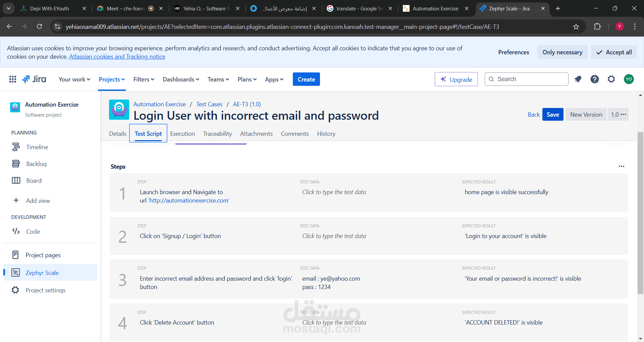Open the notifications bell icon

point(578,79)
